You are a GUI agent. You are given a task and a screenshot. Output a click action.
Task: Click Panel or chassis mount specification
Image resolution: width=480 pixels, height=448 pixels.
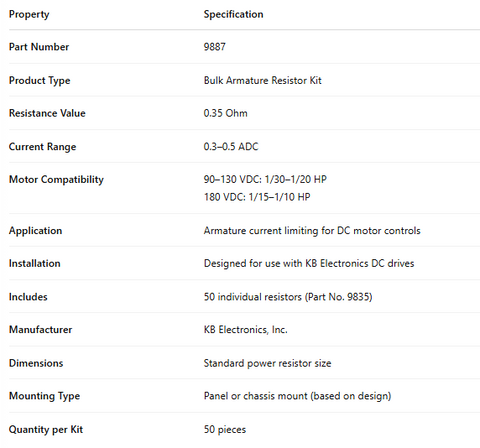(x=297, y=396)
